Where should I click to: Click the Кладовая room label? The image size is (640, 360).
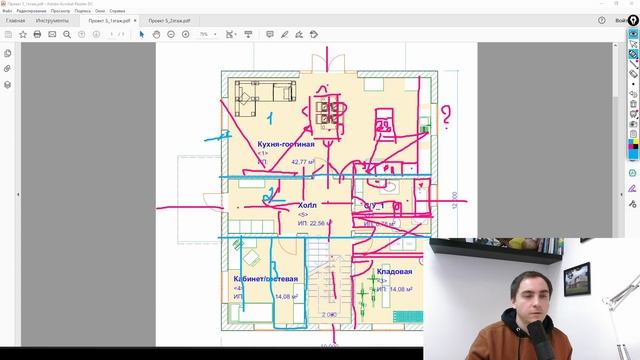click(x=394, y=271)
